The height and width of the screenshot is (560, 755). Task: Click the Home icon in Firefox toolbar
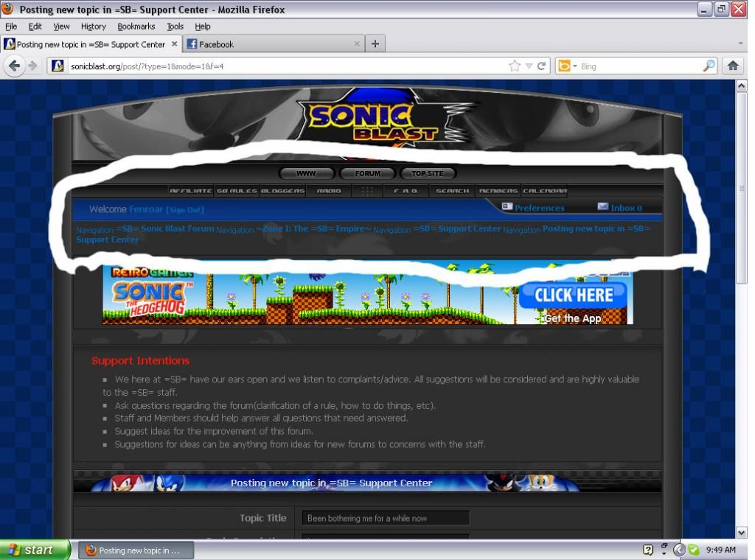732,66
